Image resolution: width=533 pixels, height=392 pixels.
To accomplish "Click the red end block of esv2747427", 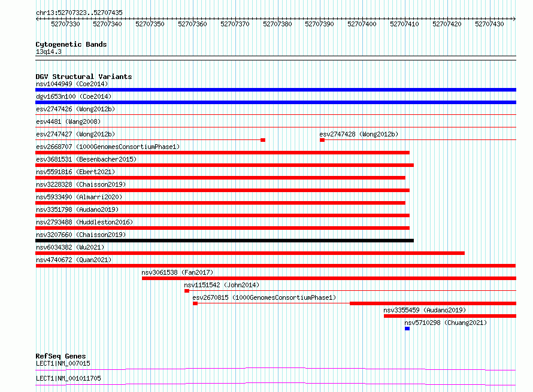I will (x=263, y=140).
